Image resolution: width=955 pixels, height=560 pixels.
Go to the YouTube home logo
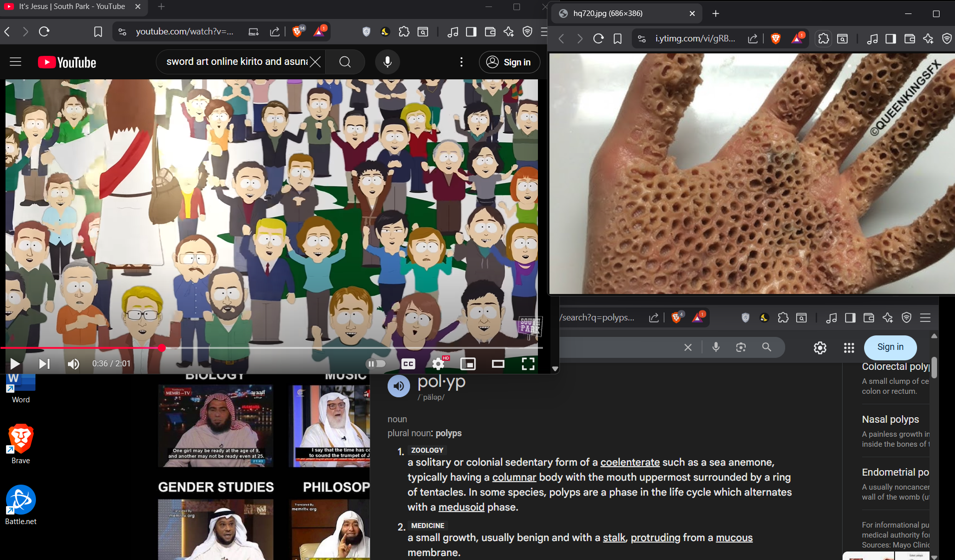click(x=67, y=62)
